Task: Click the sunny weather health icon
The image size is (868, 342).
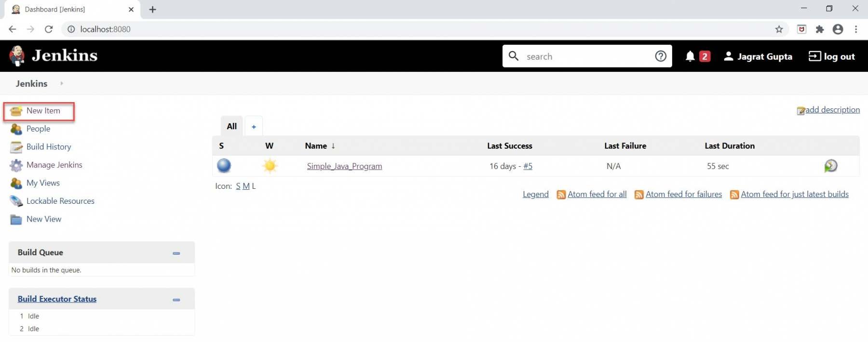Action: point(270,166)
